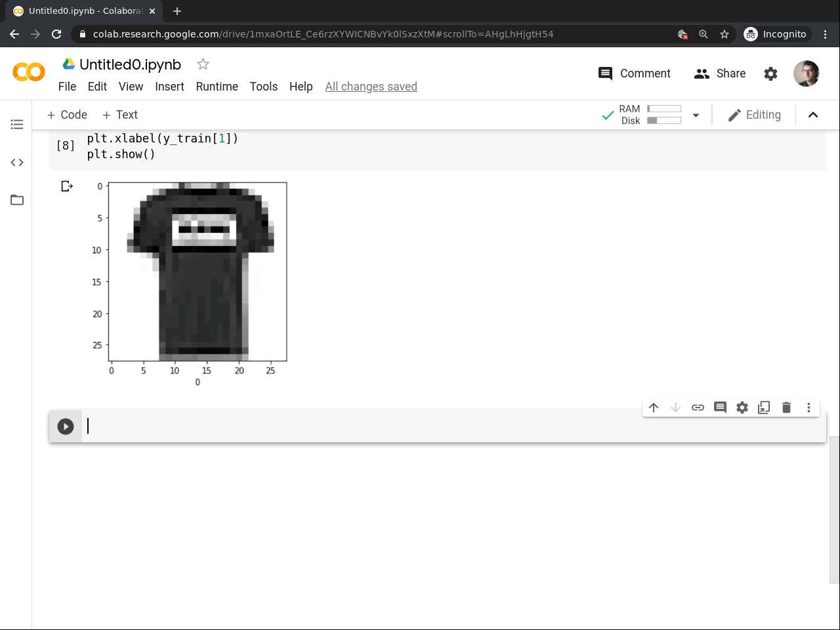Click the plt.show() code line
The width and height of the screenshot is (840, 630).
coord(121,154)
